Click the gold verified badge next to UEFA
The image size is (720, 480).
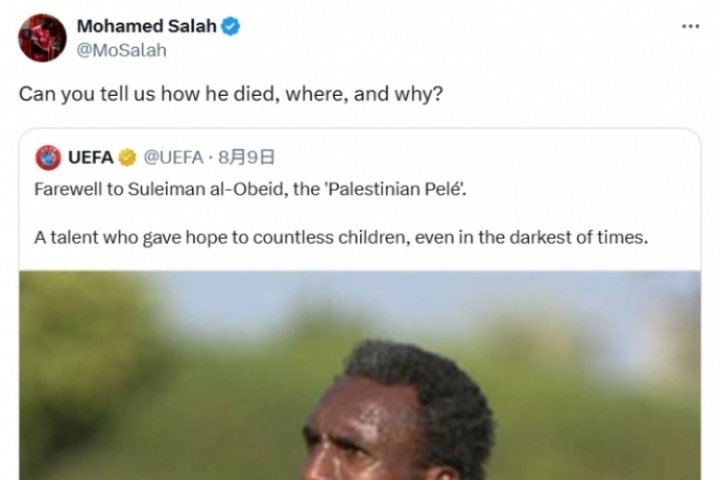click(x=127, y=157)
